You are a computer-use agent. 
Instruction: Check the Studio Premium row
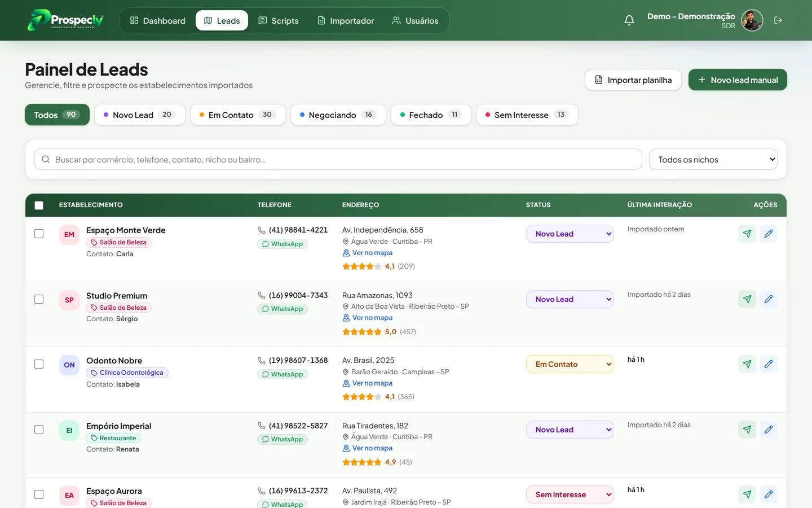click(39, 299)
